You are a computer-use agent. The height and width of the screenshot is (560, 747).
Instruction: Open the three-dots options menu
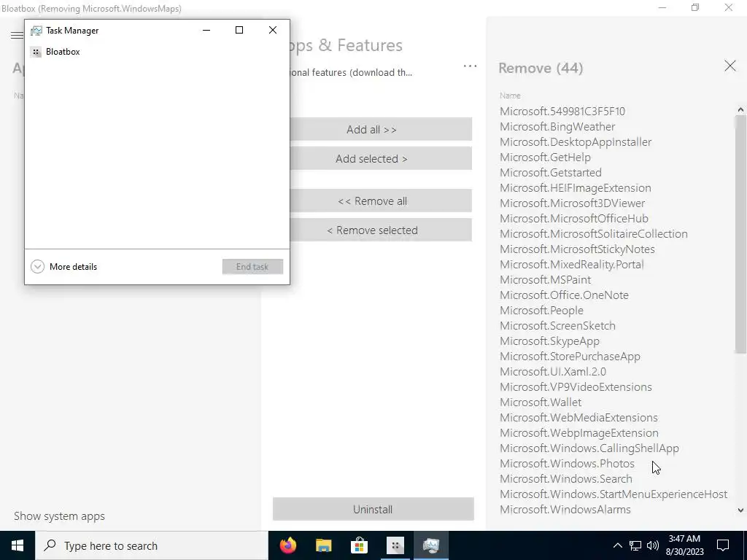click(470, 66)
